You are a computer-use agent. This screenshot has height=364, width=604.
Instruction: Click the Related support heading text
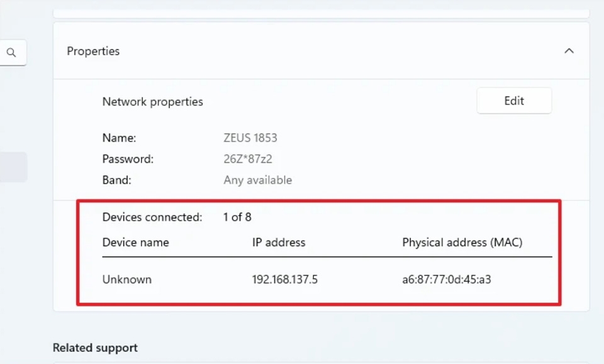pyautogui.click(x=96, y=348)
